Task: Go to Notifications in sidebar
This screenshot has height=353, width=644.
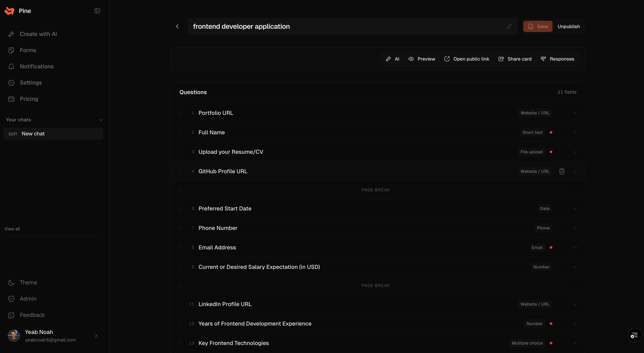Action: click(x=37, y=66)
